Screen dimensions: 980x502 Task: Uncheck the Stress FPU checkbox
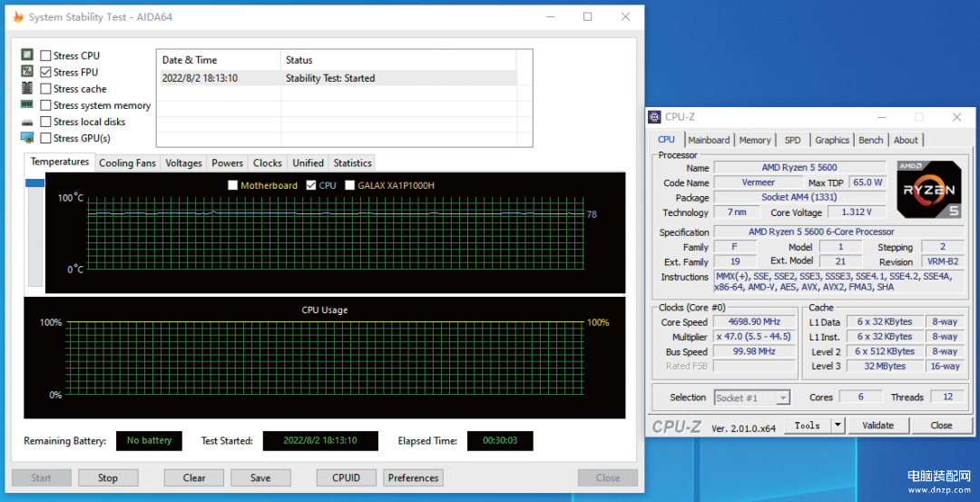tap(45, 72)
